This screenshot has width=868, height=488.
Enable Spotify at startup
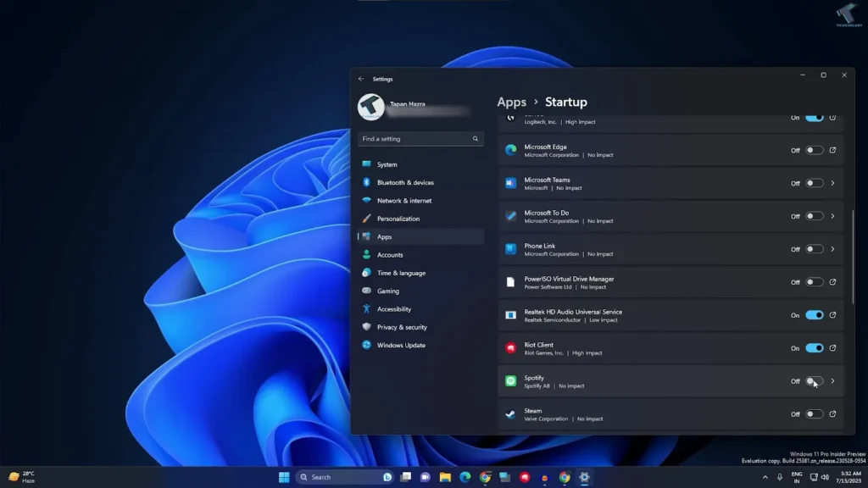[815, 381]
